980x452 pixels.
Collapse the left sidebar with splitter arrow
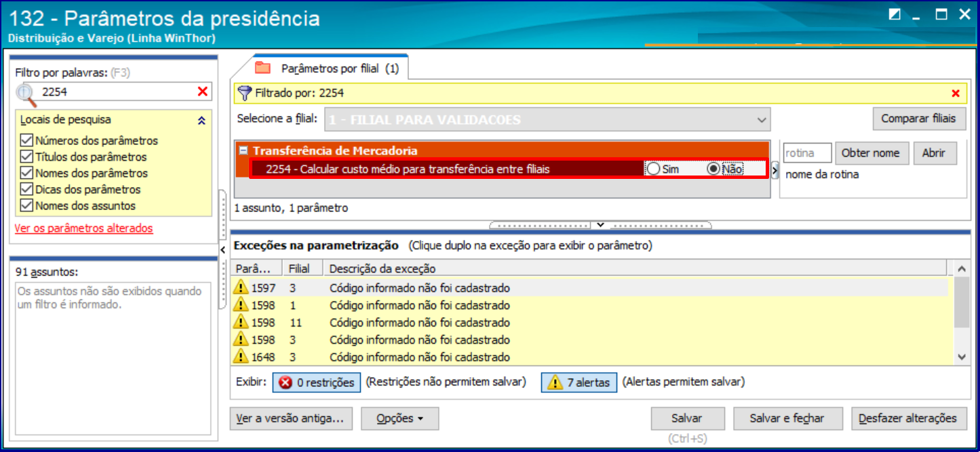click(223, 251)
